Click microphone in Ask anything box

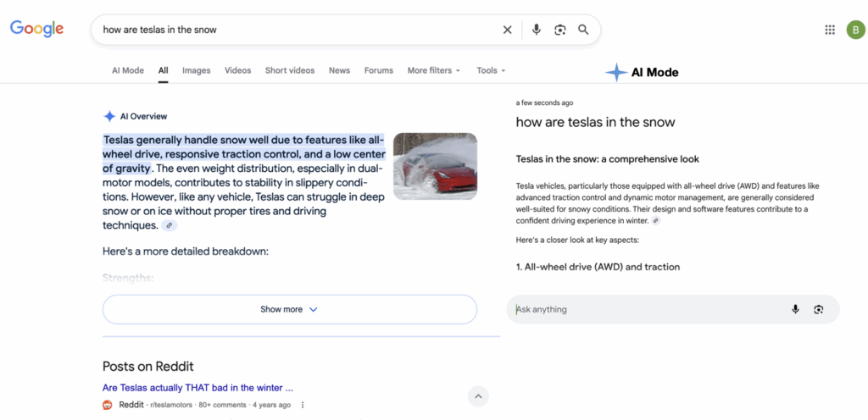coord(795,309)
